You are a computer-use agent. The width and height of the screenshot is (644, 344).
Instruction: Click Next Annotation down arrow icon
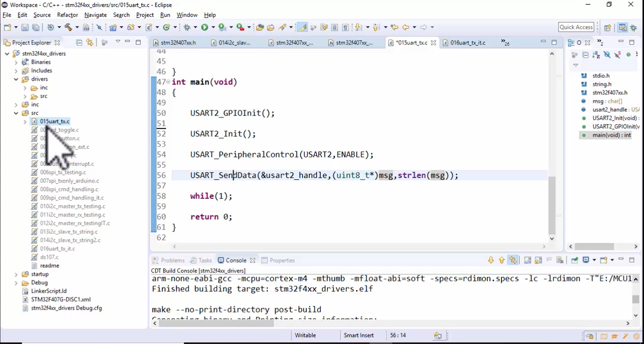pos(358,27)
